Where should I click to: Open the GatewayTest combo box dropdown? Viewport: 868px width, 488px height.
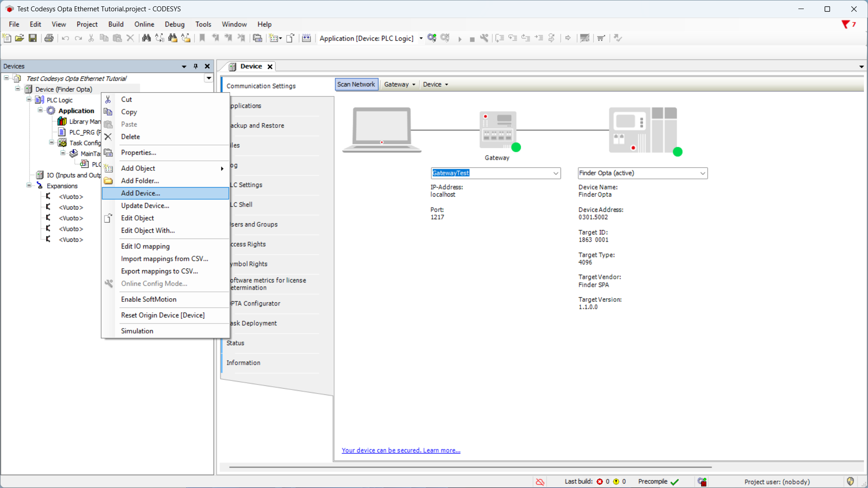(x=556, y=173)
